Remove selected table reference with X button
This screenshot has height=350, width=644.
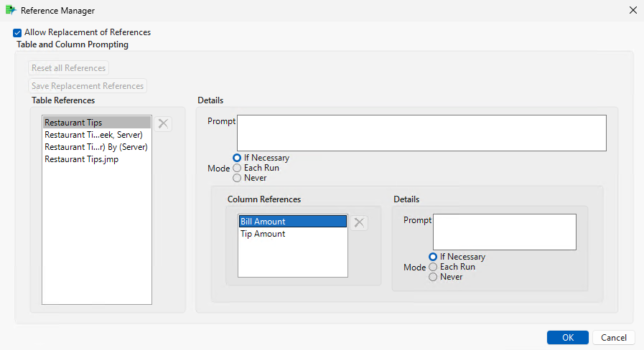click(x=163, y=123)
